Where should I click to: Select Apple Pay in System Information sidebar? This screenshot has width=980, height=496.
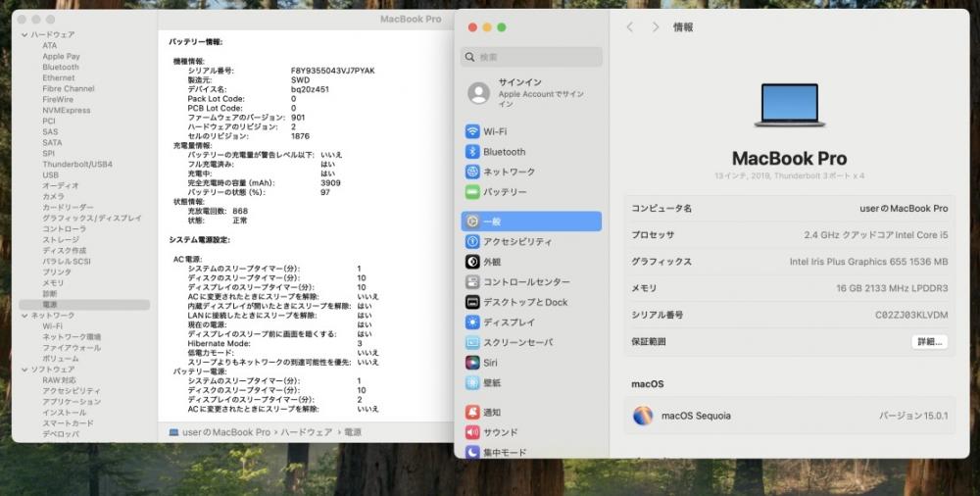tap(61, 56)
